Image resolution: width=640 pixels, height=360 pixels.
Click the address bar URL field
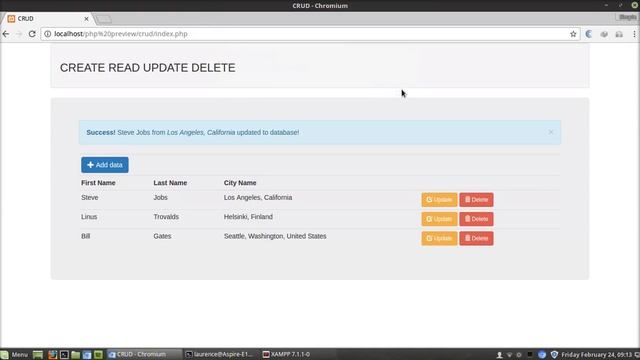pyautogui.click(x=310, y=34)
